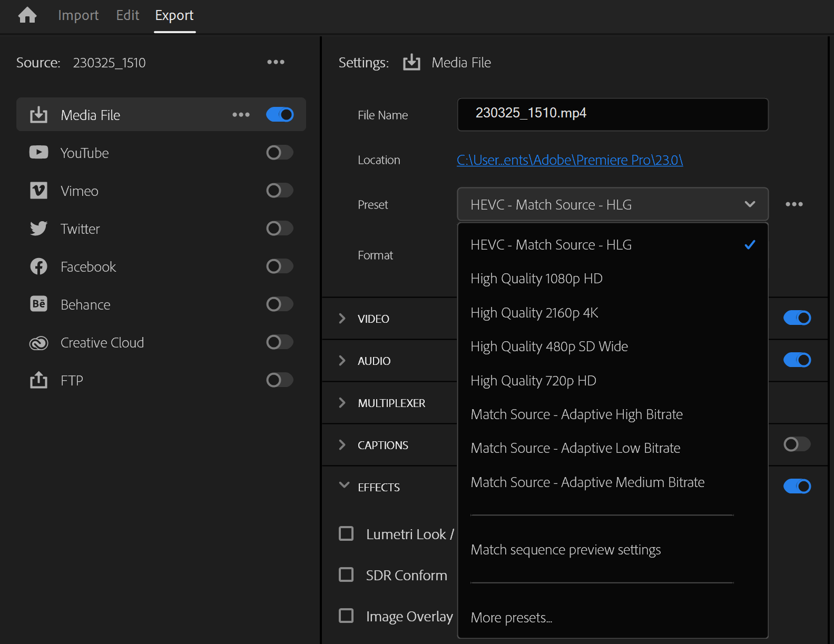Disable the EFFECTS section toggle
This screenshot has height=644, width=834.
click(797, 487)
